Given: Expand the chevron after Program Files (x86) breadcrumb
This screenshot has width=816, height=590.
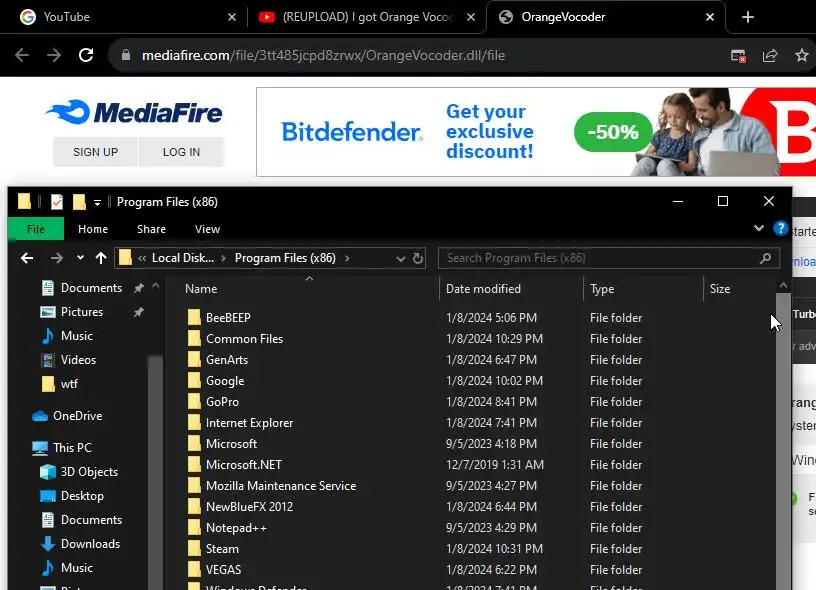Looking at the screenshot, I should [x=347, y=258].
